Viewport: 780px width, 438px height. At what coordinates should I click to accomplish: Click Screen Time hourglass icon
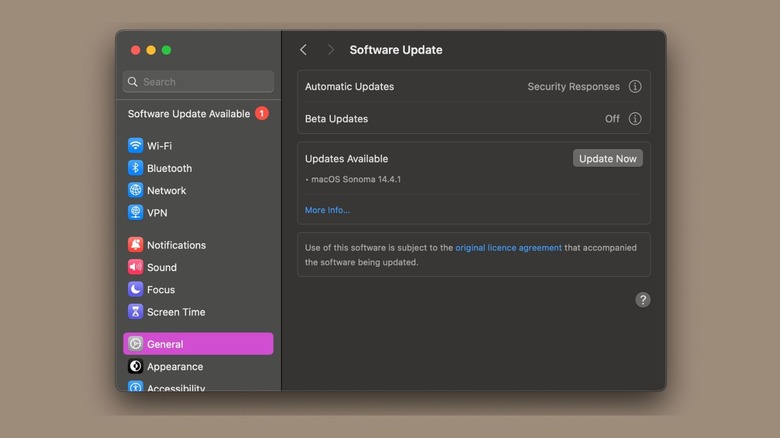pos(135,312)
